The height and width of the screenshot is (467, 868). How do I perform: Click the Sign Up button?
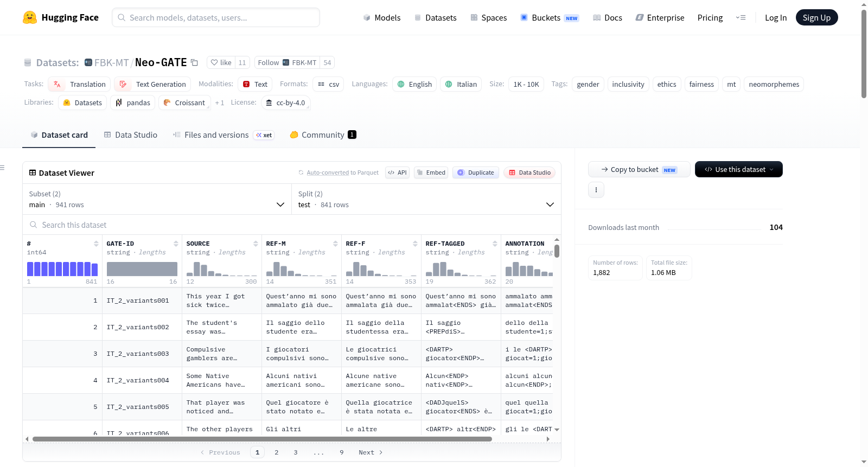point(816,17)
